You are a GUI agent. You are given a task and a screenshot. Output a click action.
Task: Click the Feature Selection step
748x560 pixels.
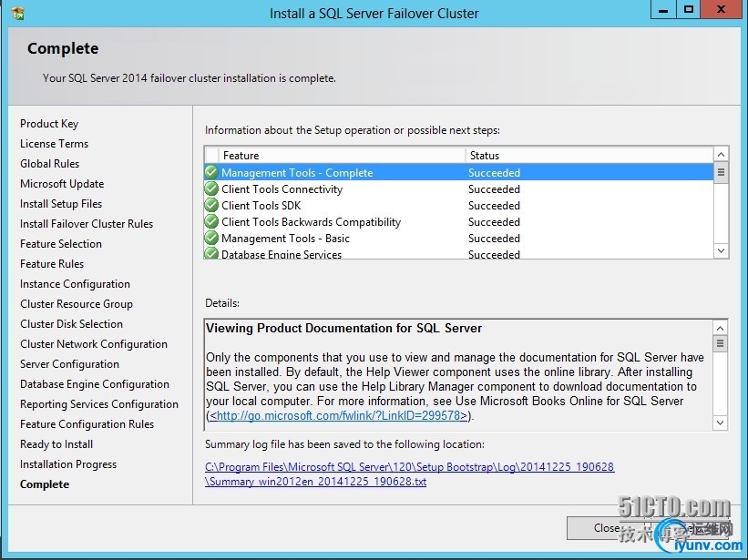pos(60,243)
